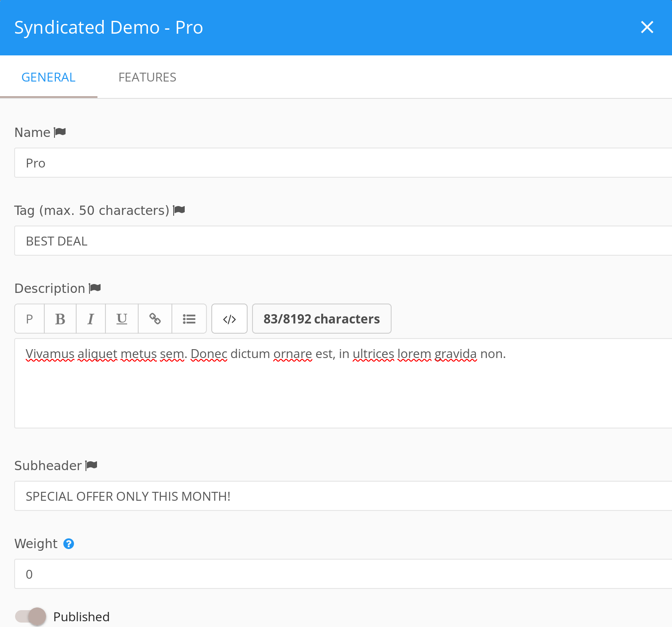Click the flag icon beside Description label
The image size is (672, 627).
(95, 288)
